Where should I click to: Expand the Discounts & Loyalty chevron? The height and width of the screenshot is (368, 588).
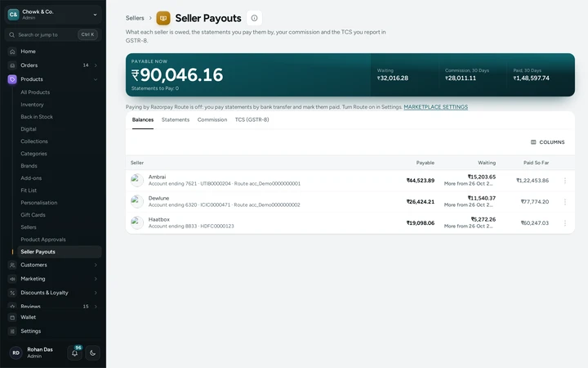pos(96,293)
